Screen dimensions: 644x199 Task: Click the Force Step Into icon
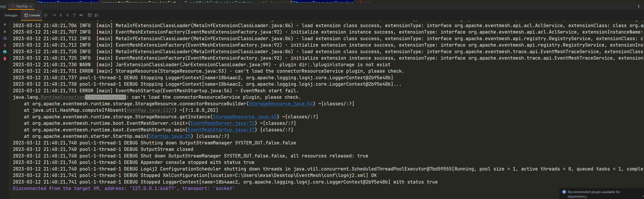[68, 15]
